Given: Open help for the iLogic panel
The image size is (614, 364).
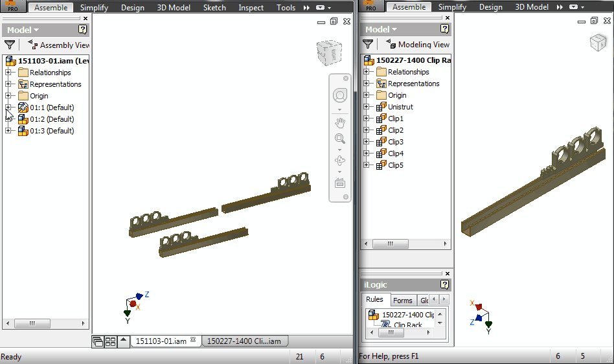Looking at the screenshot, I should point(444,284).
